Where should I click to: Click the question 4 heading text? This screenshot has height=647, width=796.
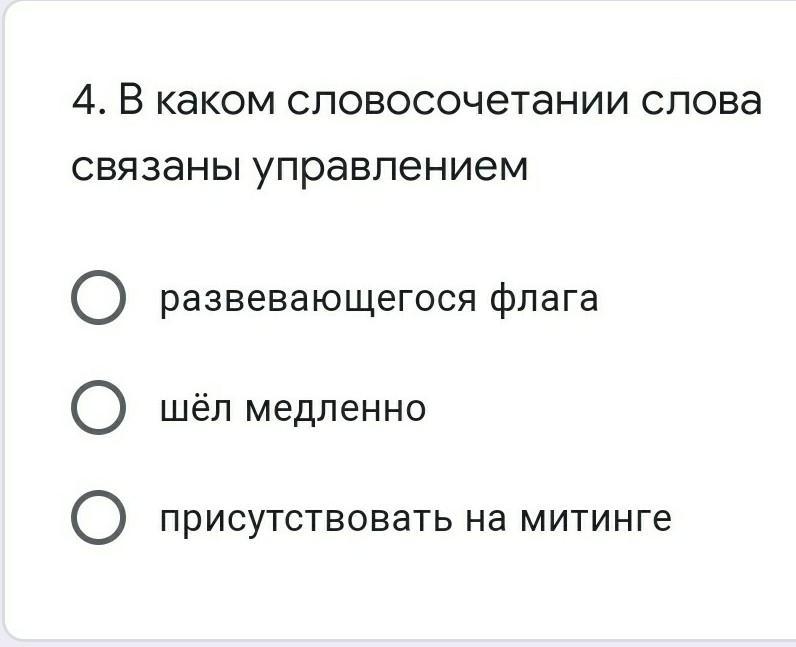click(417, 134)
